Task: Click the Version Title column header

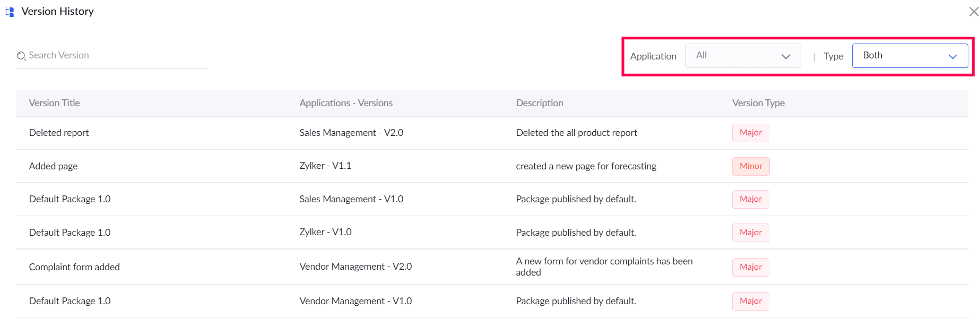Action: click(x=54, y=103)
